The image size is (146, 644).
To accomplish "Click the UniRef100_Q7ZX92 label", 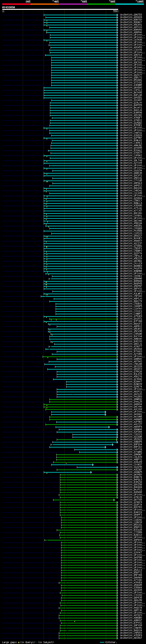I will tap(131, 82).
